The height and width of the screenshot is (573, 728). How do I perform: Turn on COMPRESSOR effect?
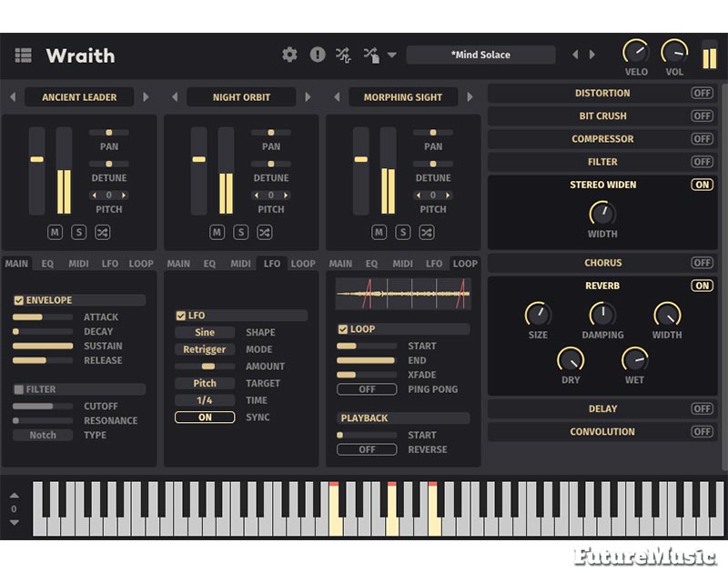point(702,139)
